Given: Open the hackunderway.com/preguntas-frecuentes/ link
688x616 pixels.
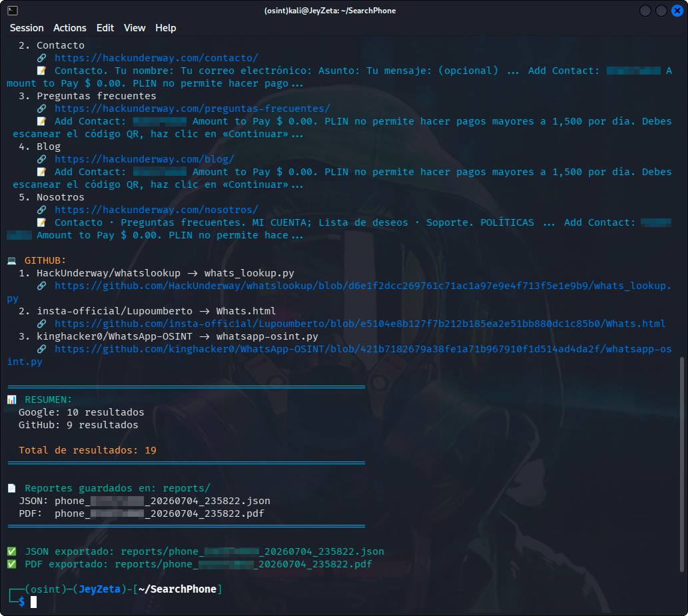Looking at the screenshot, I should pyautogui.click(x=192, y=109).
